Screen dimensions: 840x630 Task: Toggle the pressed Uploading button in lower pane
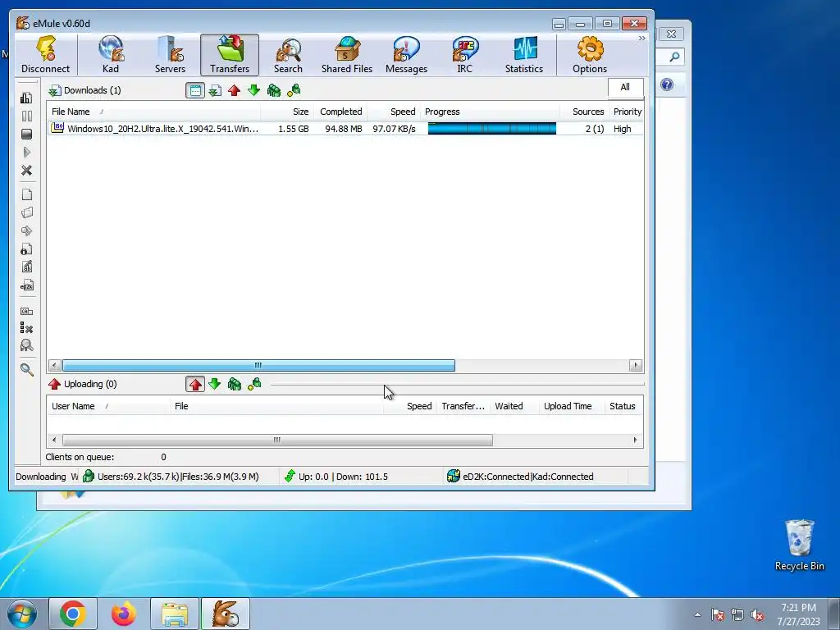tap(195, 384)
